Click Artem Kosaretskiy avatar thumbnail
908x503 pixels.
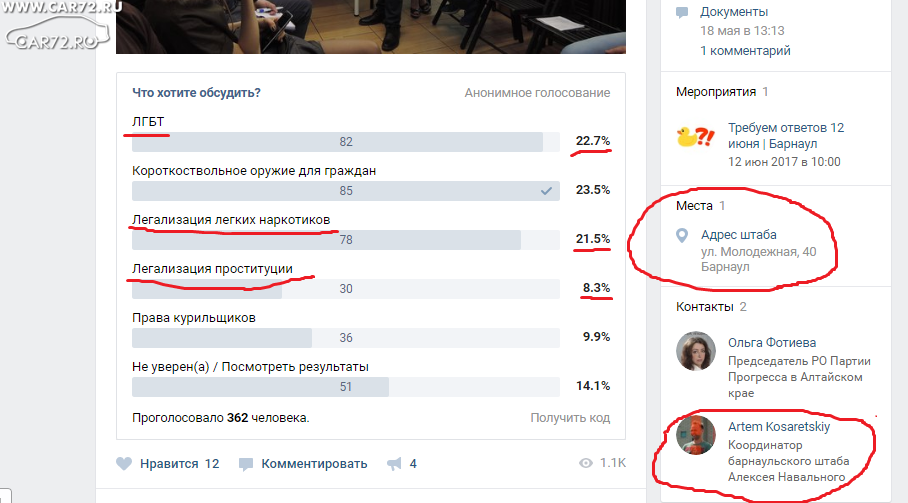click(x=696, y=435)
